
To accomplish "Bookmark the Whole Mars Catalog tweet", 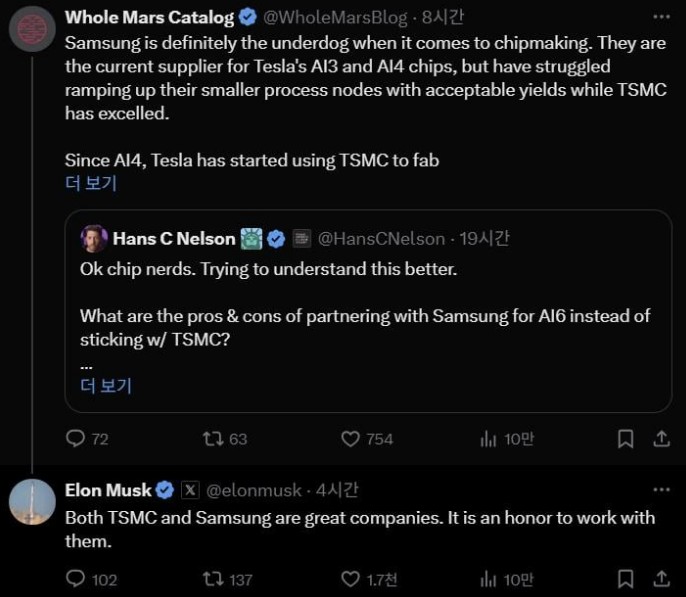I will coord(625,438).
